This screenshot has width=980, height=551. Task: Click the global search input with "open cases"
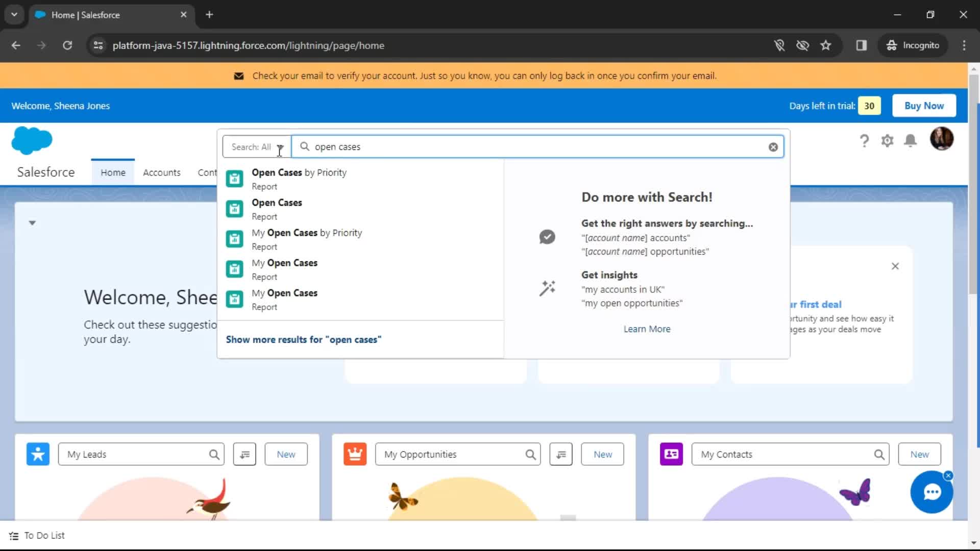pyautogui.click(x=537, y=147)
